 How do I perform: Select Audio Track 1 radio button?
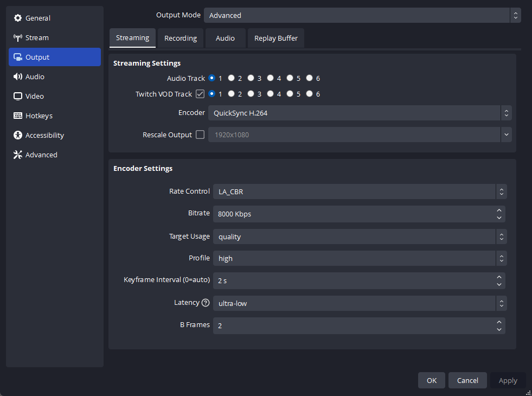[211, 78]
